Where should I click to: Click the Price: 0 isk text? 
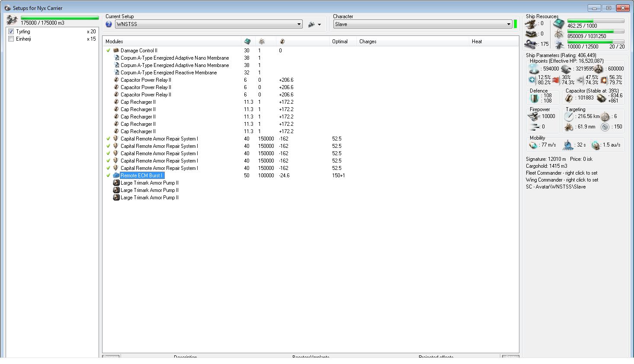pyautogui.click(x=581, y=159)
